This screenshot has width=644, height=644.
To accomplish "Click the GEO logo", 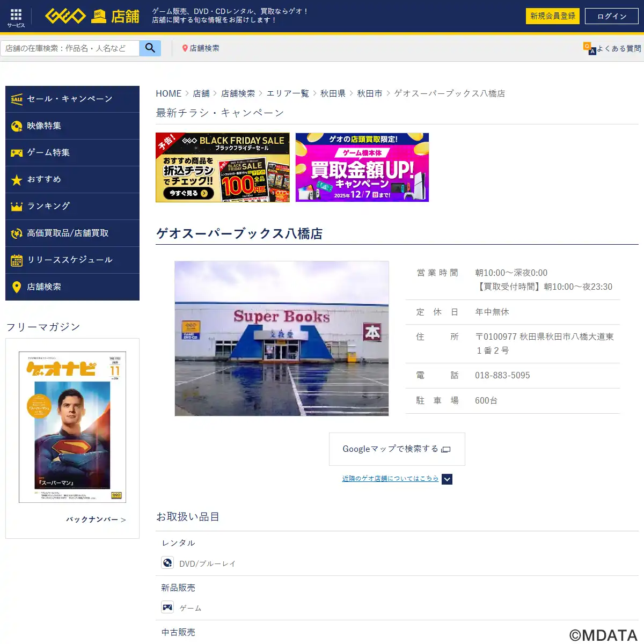I will click(x=65, y=16).
